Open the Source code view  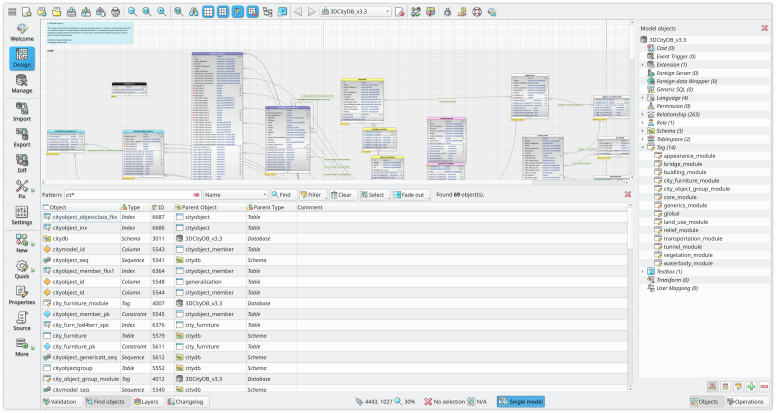coord(22,321)
